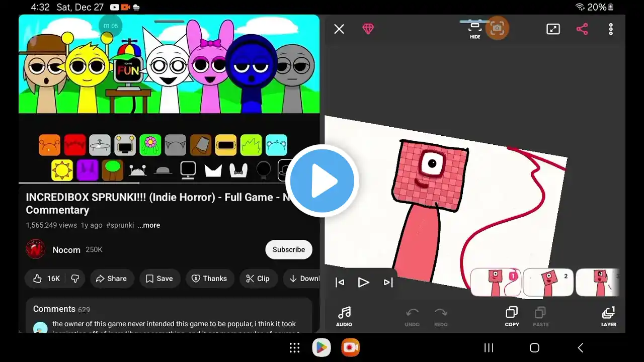Select the black round-head Sprunki icon

pyautogui.click(x=264, y=170)
